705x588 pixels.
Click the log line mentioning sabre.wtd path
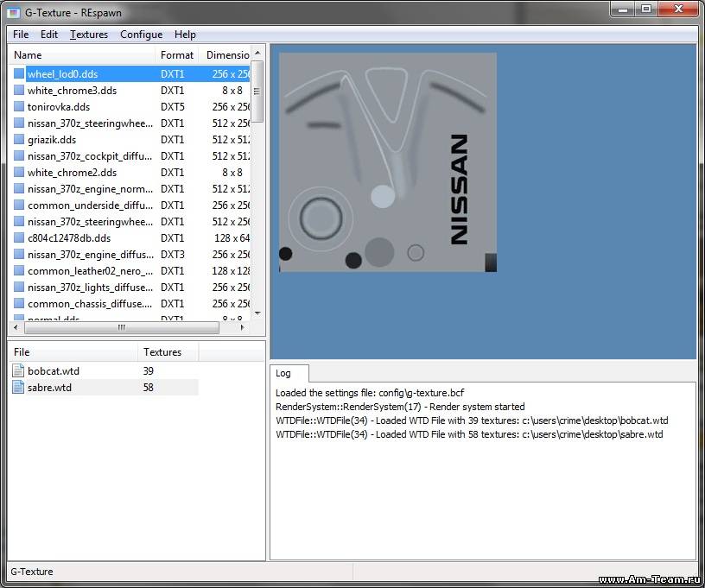[x=469, y=434]
